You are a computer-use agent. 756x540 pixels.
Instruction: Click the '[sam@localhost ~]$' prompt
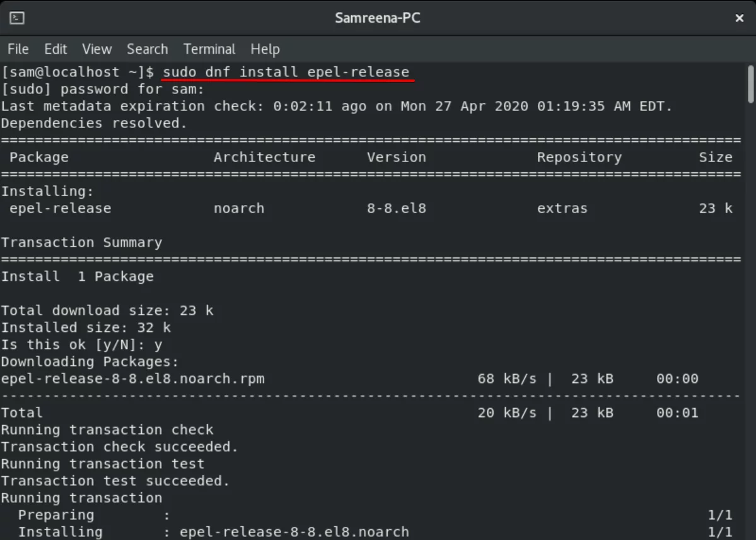[x=78, y=72]
